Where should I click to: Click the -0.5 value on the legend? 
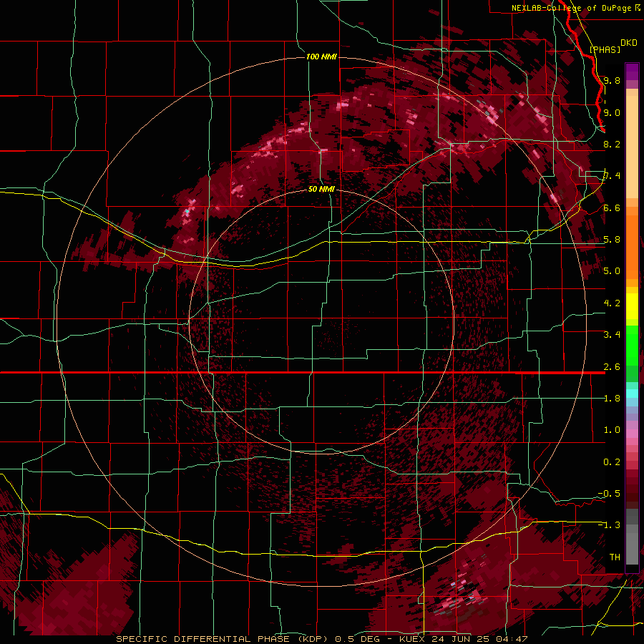tap(609, 494)
